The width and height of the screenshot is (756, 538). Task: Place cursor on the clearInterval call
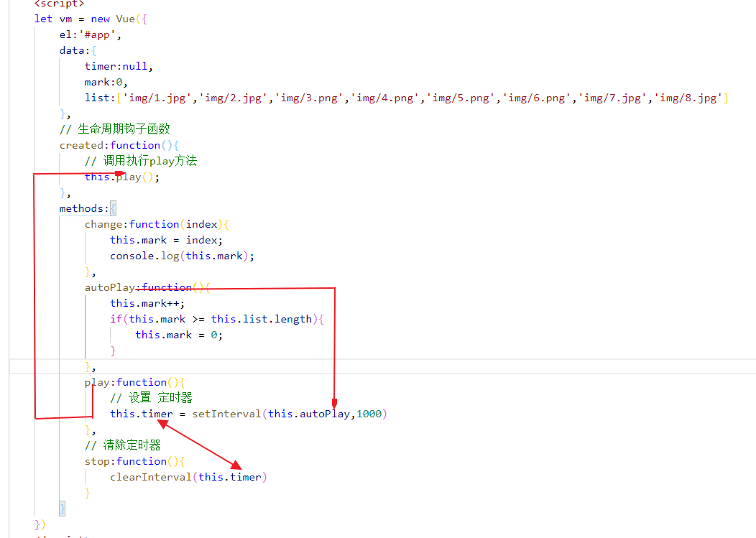tap(149, 477)
